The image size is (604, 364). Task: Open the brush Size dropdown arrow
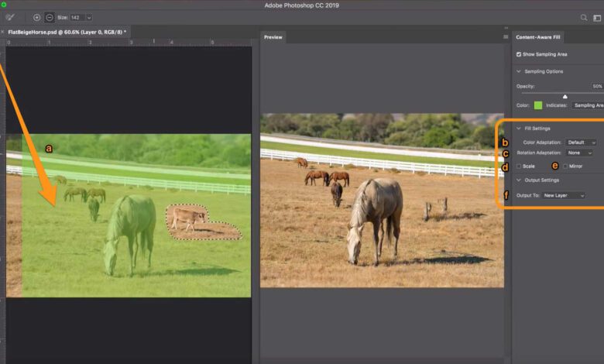point(89,17)
